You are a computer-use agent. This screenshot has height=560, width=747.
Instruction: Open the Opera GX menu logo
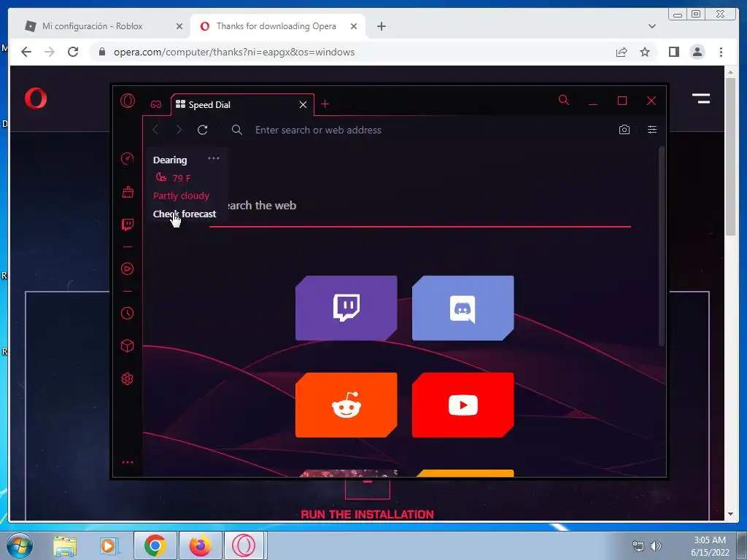pos(127,101)
